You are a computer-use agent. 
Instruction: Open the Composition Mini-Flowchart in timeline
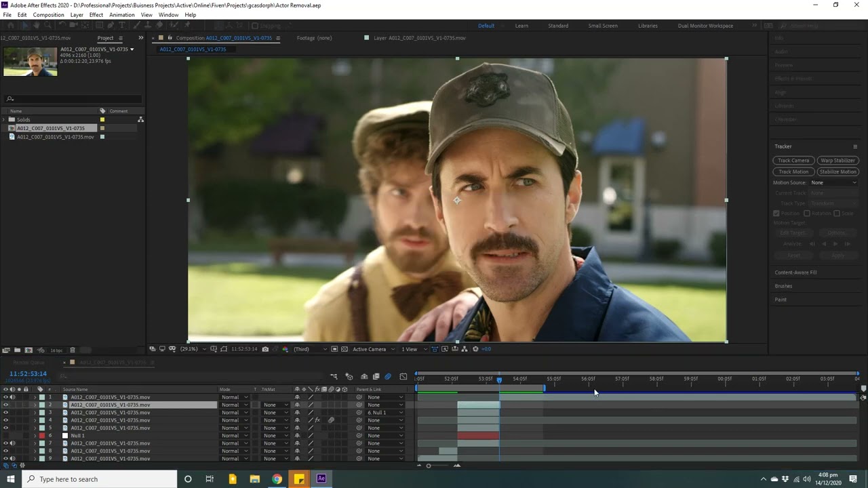pos(334,376)
